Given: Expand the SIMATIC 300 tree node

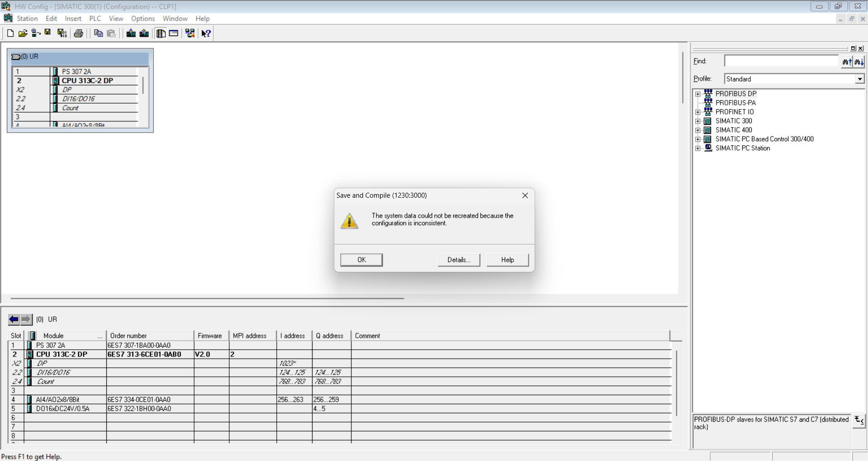Looking at the screenshot, I should 698,121.
